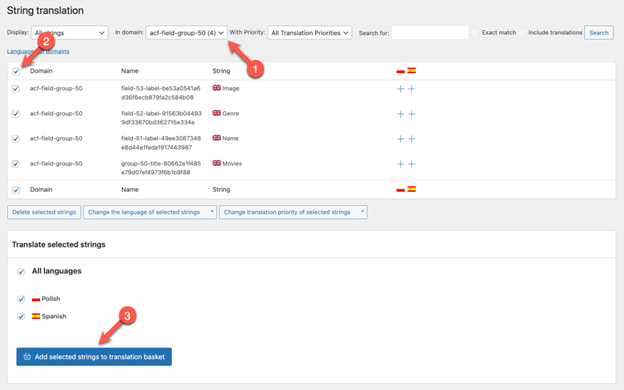Click the Movies string text
The height and width of the screenshot is (390, 624).
click(232, 164)
